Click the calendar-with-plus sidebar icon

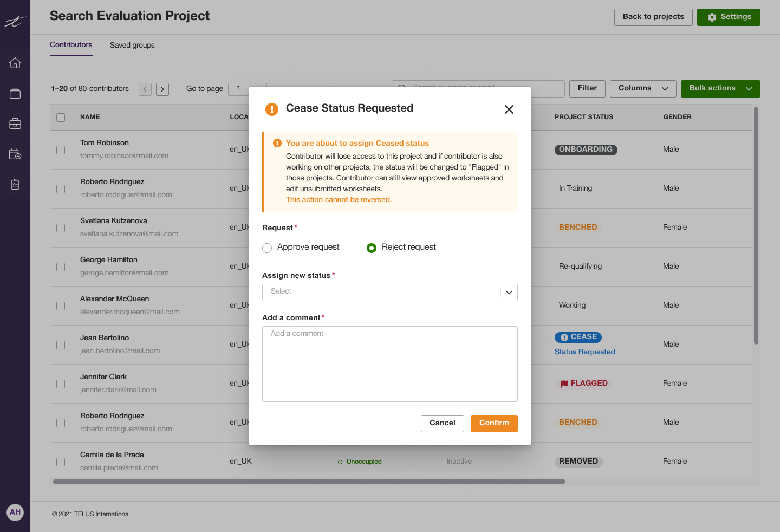(x=15, y=154)
